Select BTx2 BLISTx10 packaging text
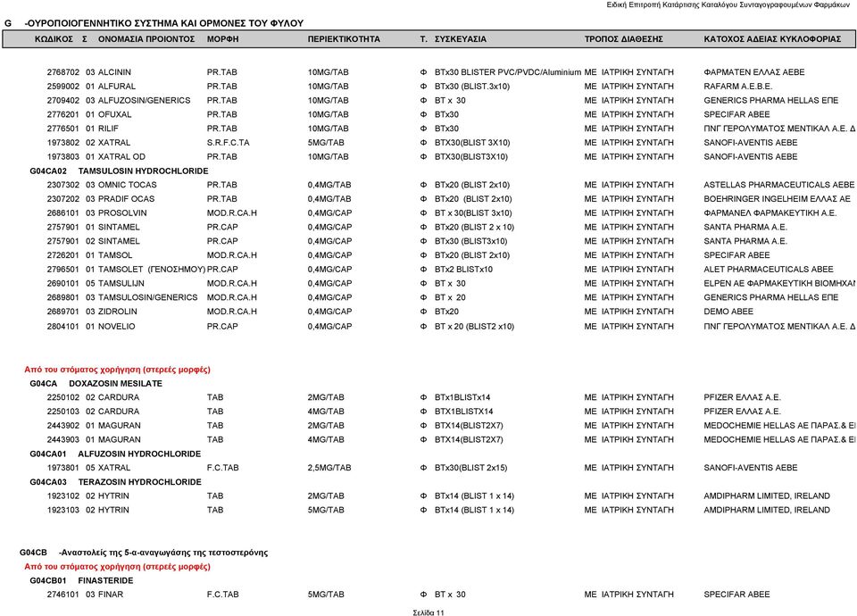Viewport: 857px width, 616px height. 463,270
